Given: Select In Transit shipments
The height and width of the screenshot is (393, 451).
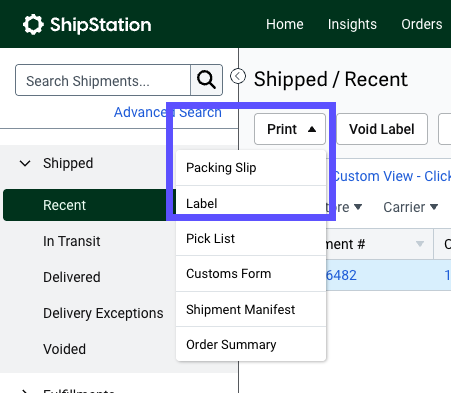Looking at the screenshot, I should pos(72,241).
